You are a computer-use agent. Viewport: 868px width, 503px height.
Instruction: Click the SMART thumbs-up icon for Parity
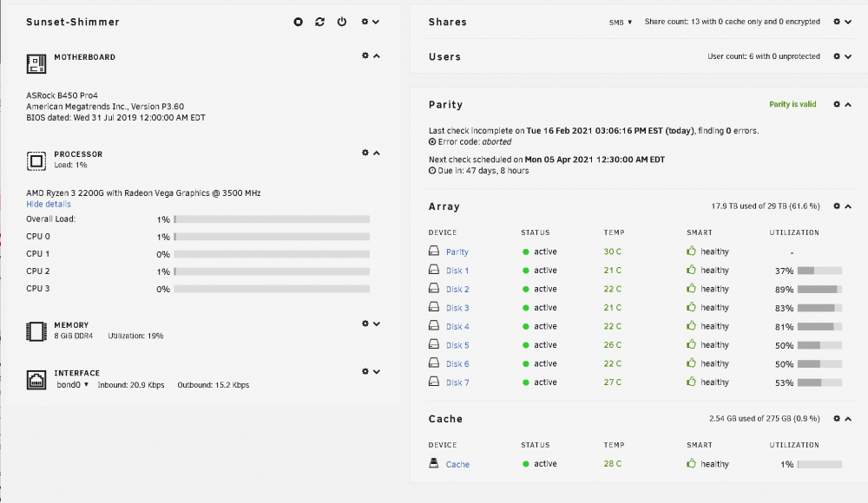pyautogui.click(x=691, y=251)
